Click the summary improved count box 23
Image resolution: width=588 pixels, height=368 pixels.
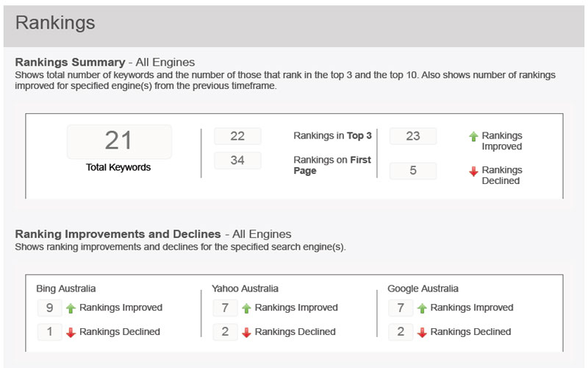412,136
